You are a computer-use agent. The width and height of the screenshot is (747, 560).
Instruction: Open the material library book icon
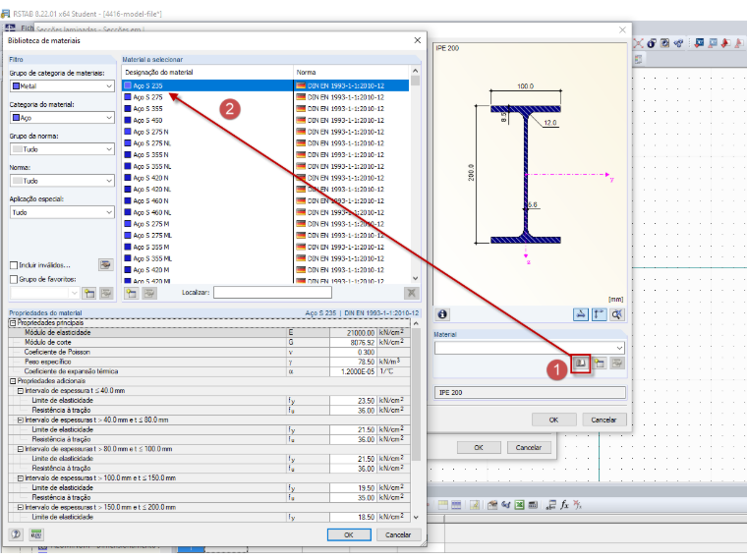pos(581,364)
